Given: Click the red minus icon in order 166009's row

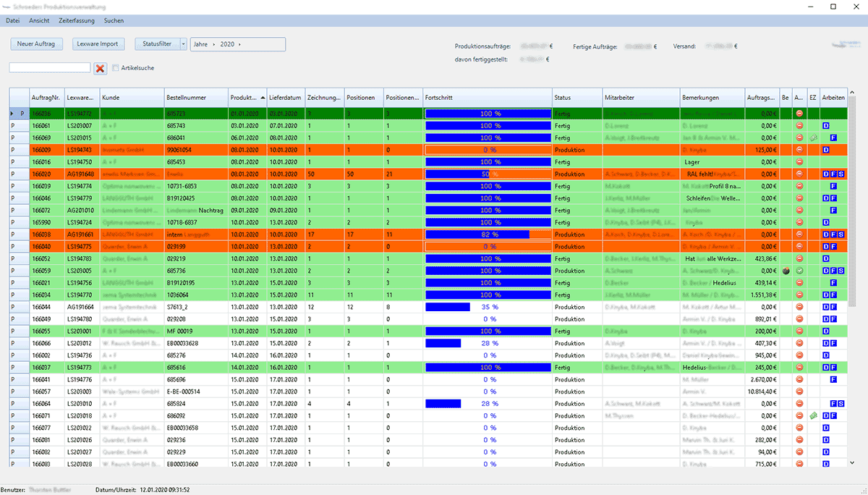Looking at the screenshot, I should [x=799, y=150].
